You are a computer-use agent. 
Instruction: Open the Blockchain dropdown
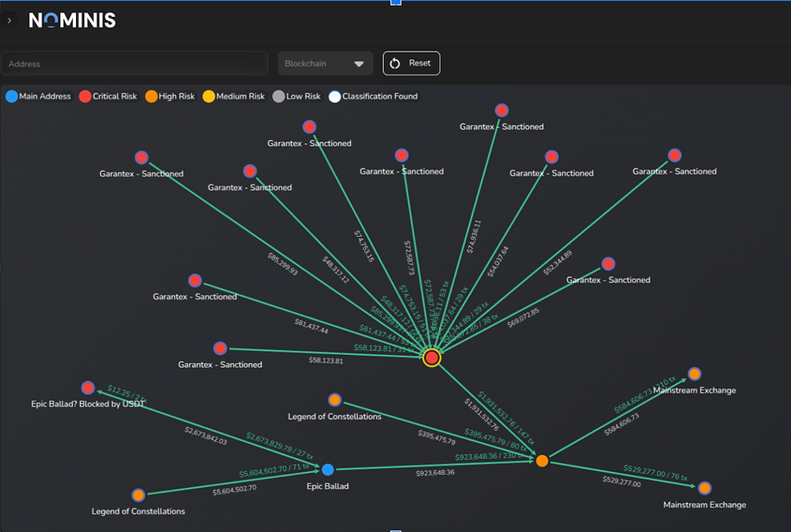coord(325,63)
